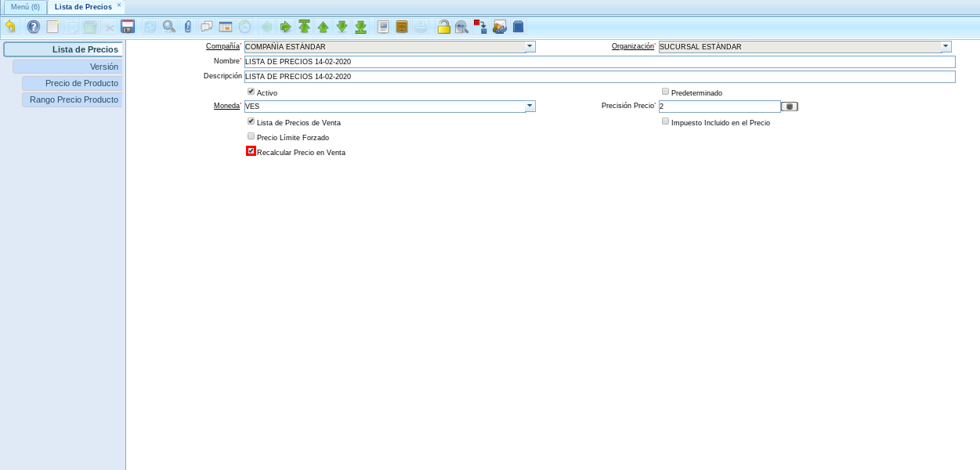Open the Moneda dropdown showing VES
980x470 pixels.
530,106
